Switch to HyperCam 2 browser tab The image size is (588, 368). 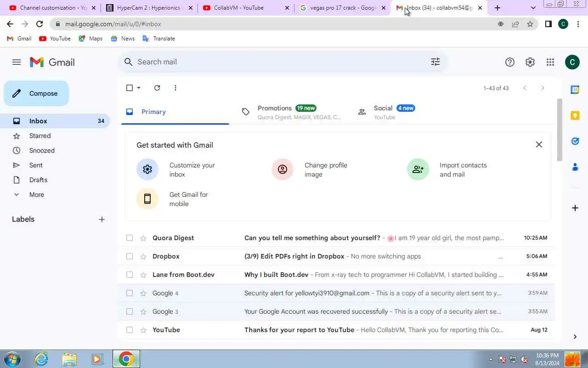click(149, 8)
